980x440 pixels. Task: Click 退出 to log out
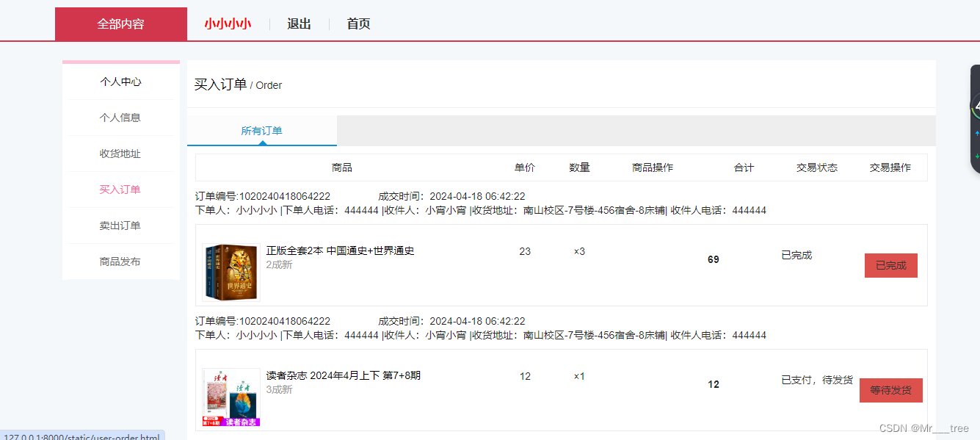298,24
